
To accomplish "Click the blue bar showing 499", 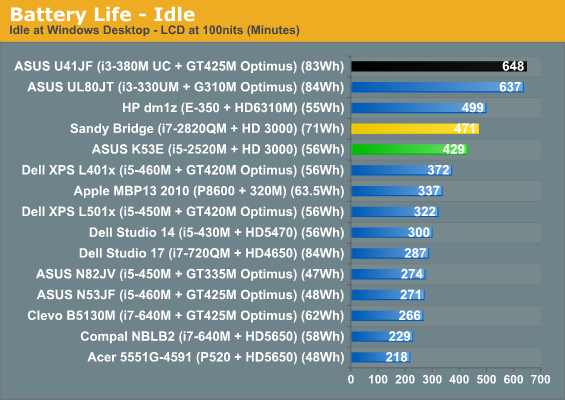I will click(x=419, y=108).
